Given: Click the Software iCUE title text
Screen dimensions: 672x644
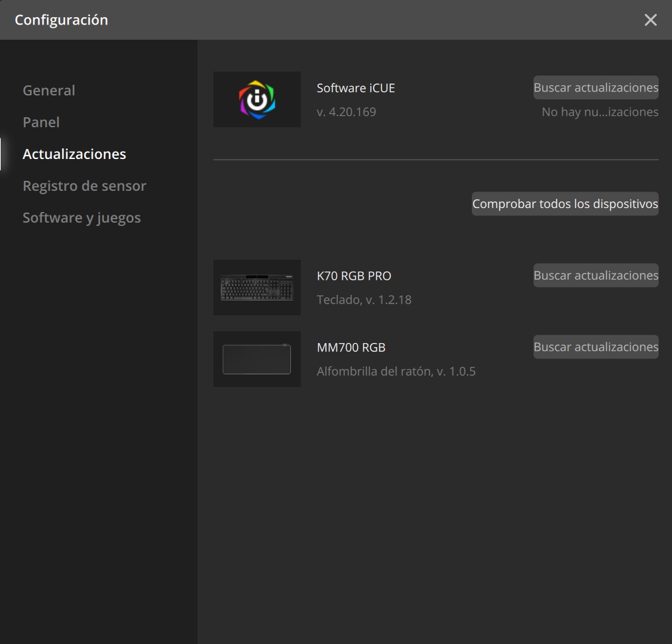Looking at the screenshot, I should [x=356, y=88].
